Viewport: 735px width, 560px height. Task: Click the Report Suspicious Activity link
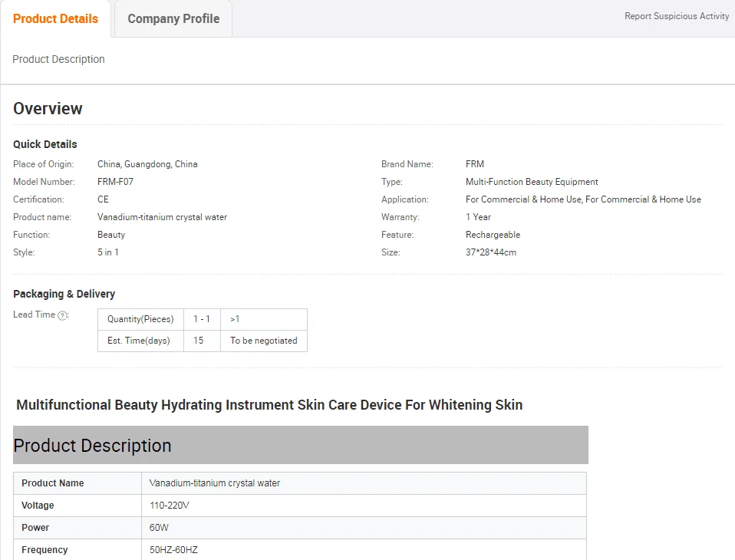click(x=677, y=16)
